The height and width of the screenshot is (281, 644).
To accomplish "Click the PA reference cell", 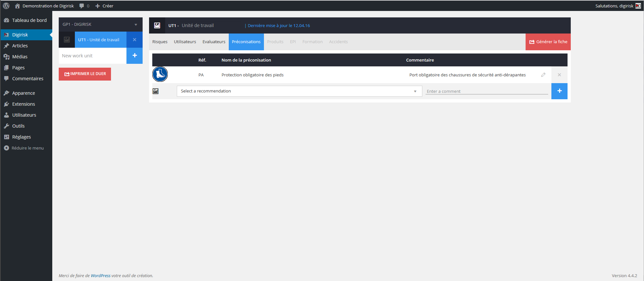I will 201,75.
